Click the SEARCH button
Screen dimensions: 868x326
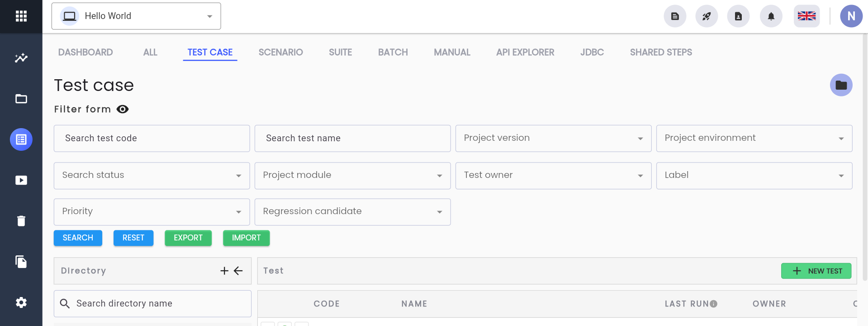(78, 238)
